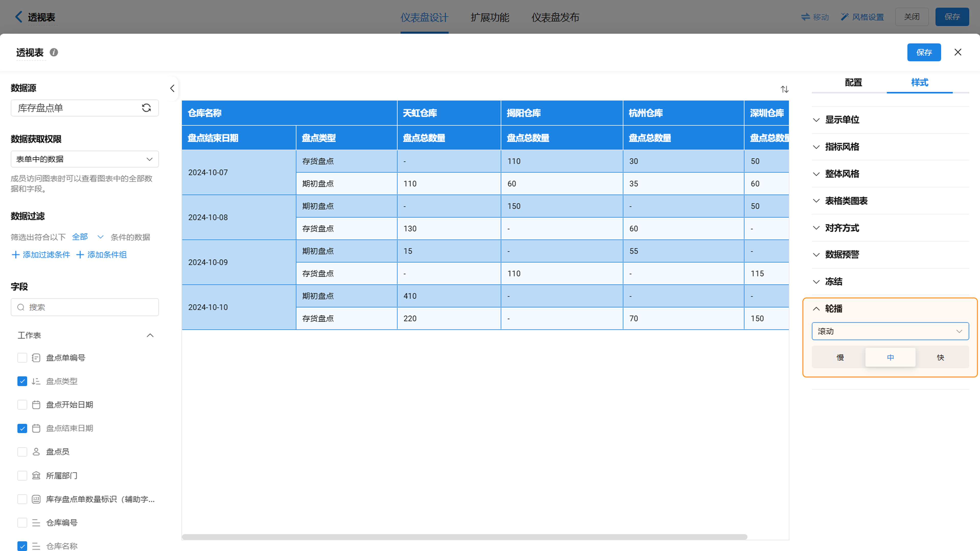This screenshot has height=551, width=980.
Task: Check the 盘点员 checkbox
Action: point(22,452)
